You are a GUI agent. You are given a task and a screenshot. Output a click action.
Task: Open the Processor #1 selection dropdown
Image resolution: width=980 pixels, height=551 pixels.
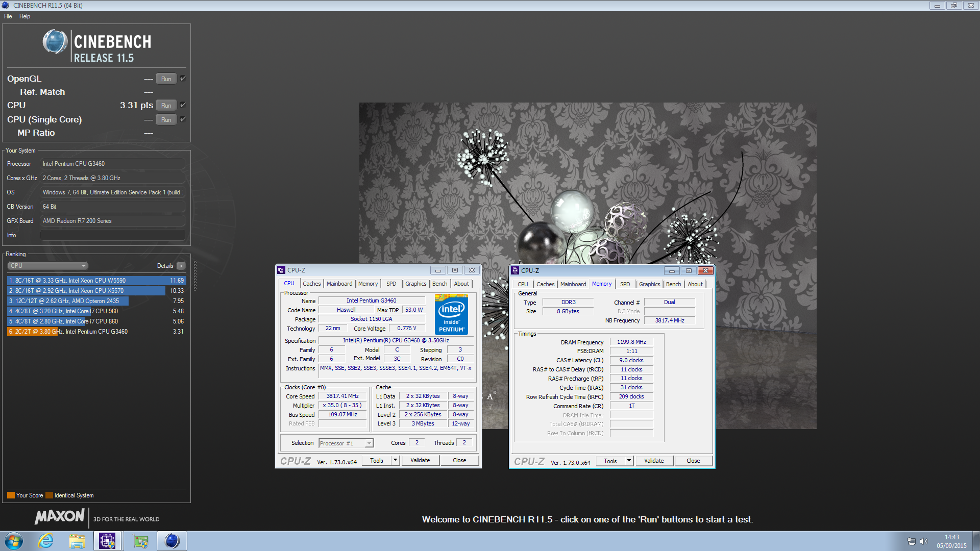pyautogui.click(x=346, y=443)
